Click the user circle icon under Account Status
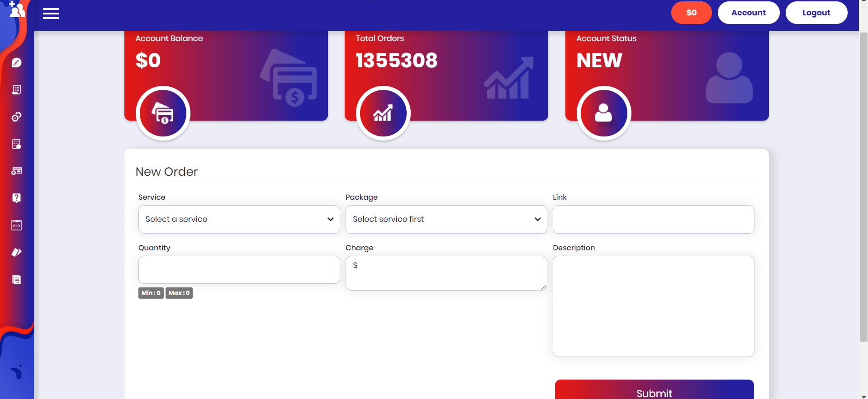 pyautogui.click(x=604, y=113)
